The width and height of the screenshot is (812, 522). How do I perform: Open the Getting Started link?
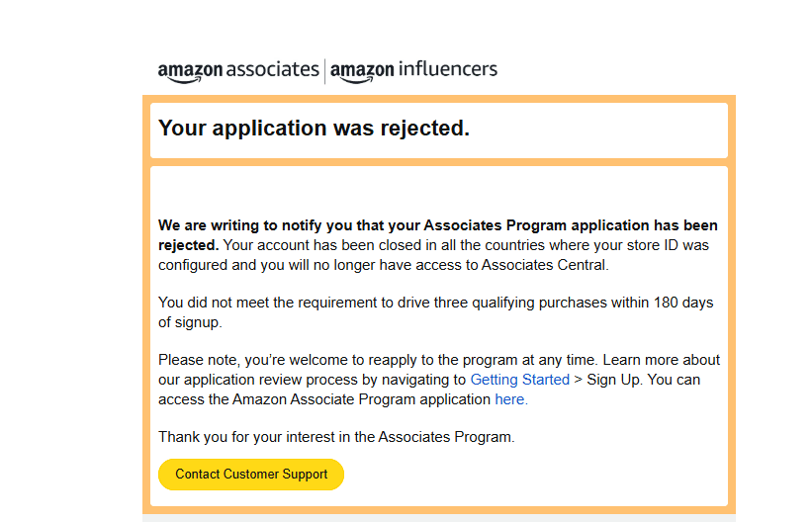[519, 380]
